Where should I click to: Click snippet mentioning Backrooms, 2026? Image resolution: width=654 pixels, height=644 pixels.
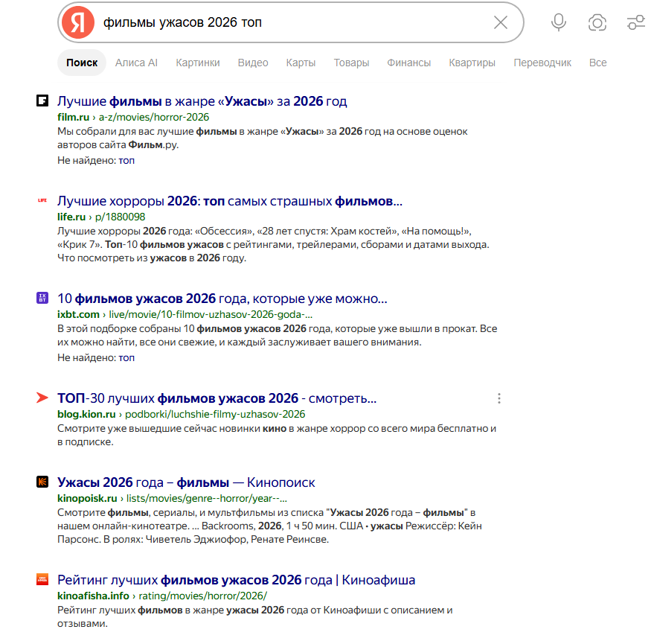pyautogui.click(x=269, y=526)
